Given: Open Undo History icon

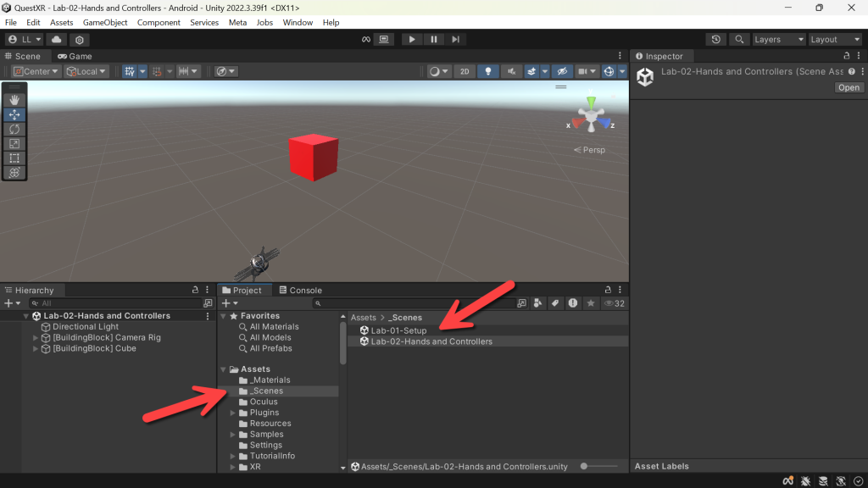Looking at the screenshot, I should [715, 39].
